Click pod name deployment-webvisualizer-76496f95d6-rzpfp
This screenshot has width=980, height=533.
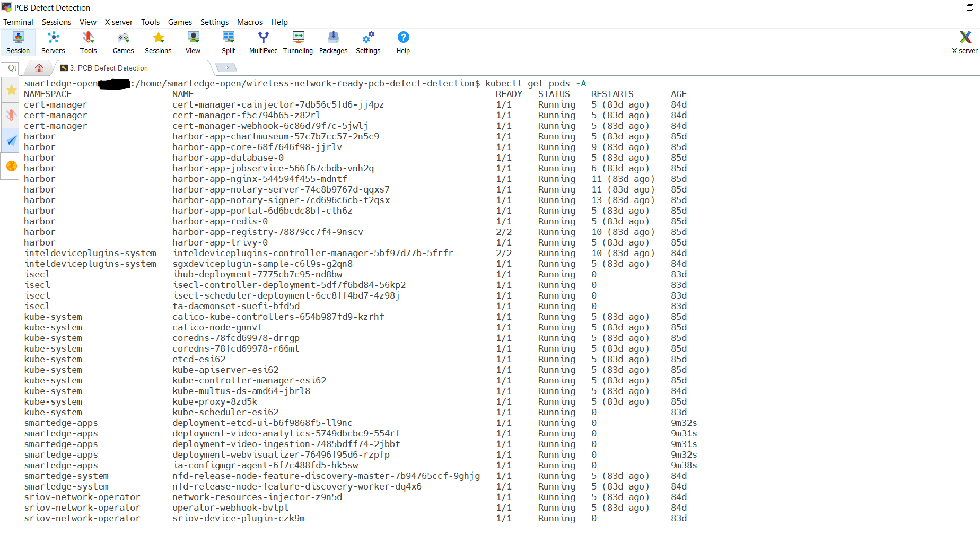point(281,455)
